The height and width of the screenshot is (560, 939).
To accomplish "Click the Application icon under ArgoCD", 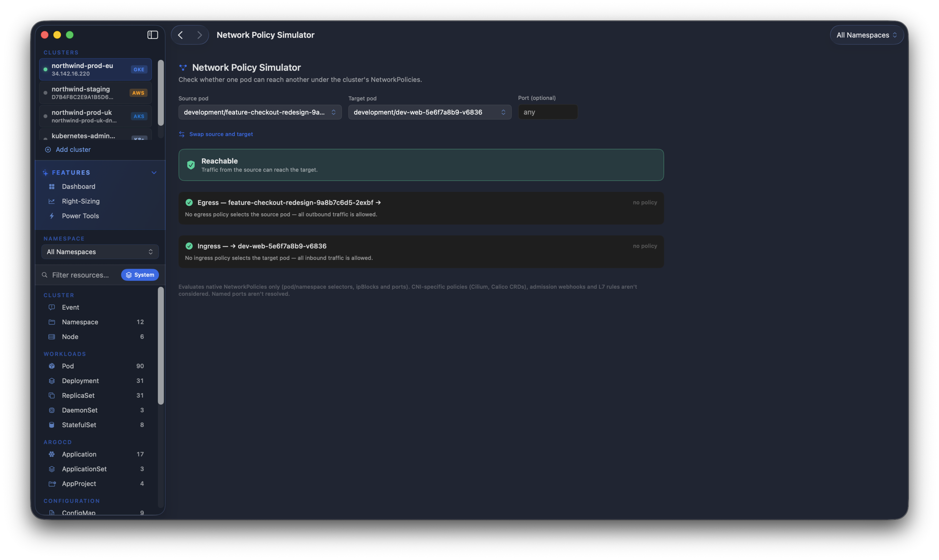I will point(52,454).
